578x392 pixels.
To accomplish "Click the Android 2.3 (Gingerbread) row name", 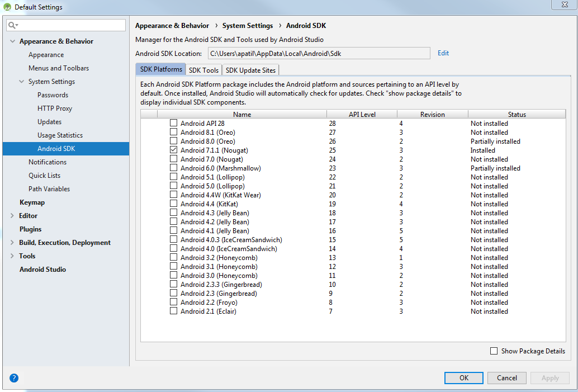I will pos(219,293).
